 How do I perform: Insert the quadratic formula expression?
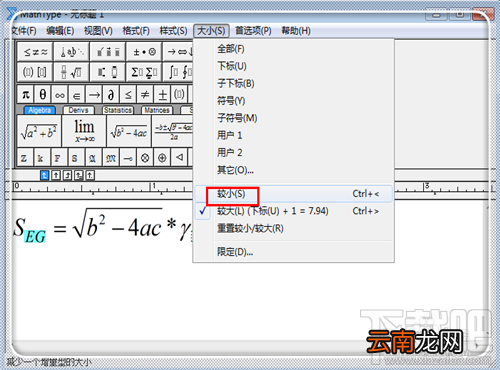pos(173,131)
